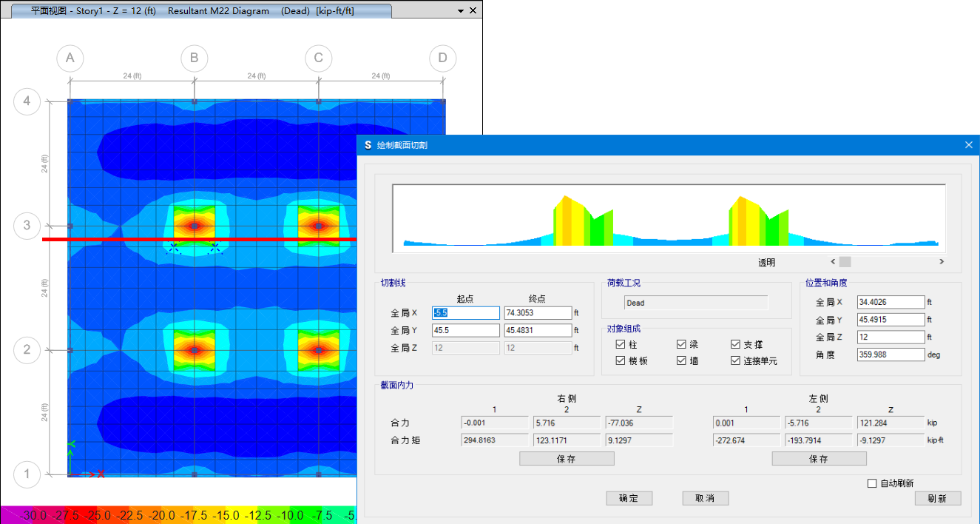980x524 pixels.
Task: Toggle the 连接单元 checkbox
Action: click(x=735, y=360)
